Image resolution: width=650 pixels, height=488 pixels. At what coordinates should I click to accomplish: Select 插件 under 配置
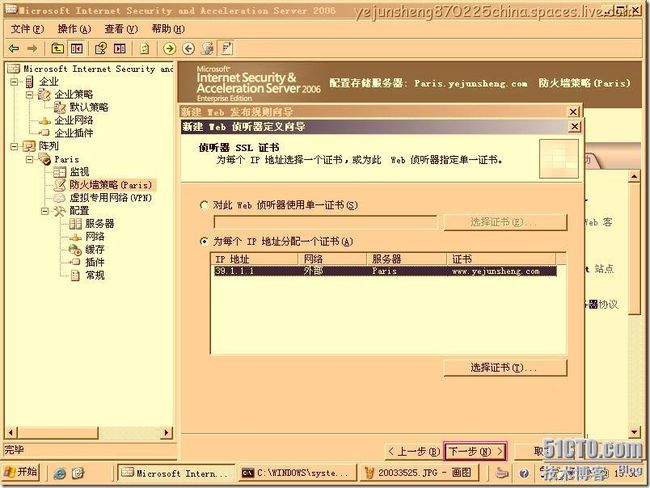[95, 262]
